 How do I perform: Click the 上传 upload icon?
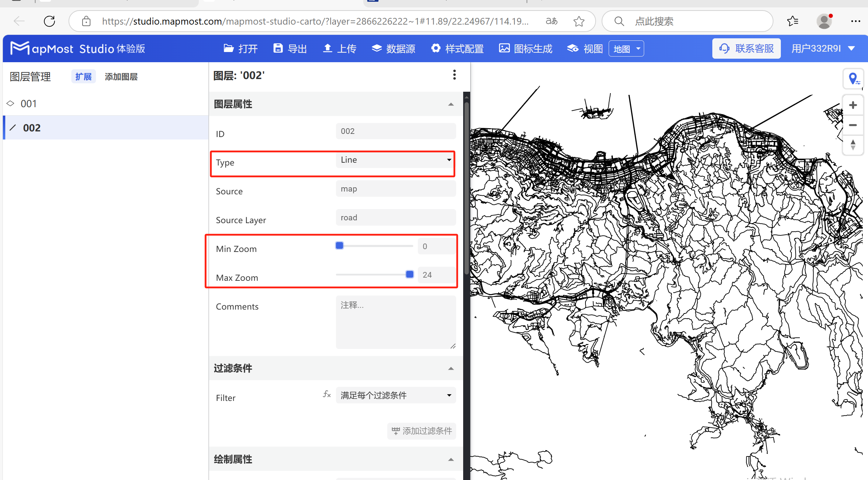(x=328, y=48)
